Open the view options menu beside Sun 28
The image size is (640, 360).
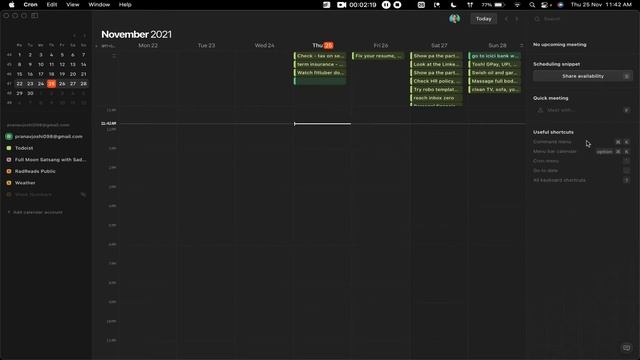tap(521, 45)
